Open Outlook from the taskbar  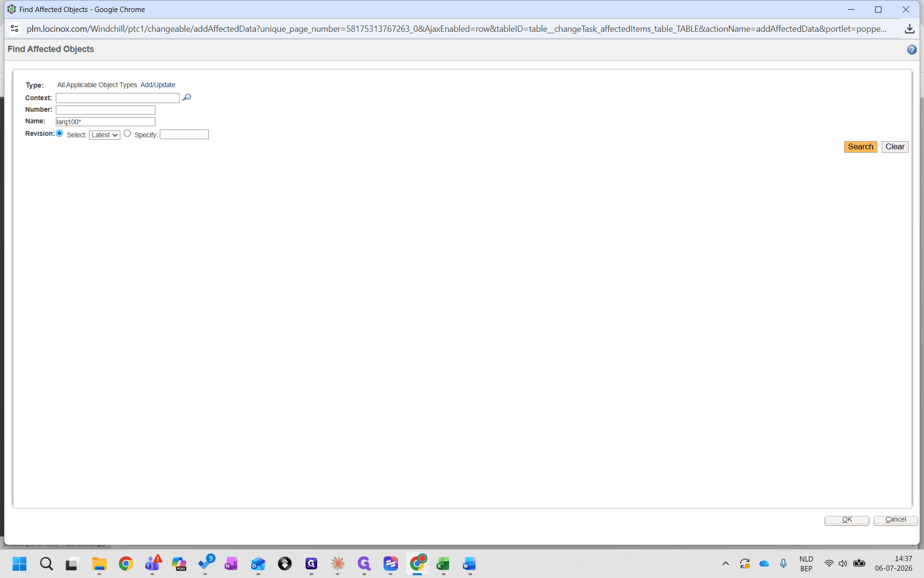tap(258, 564)
